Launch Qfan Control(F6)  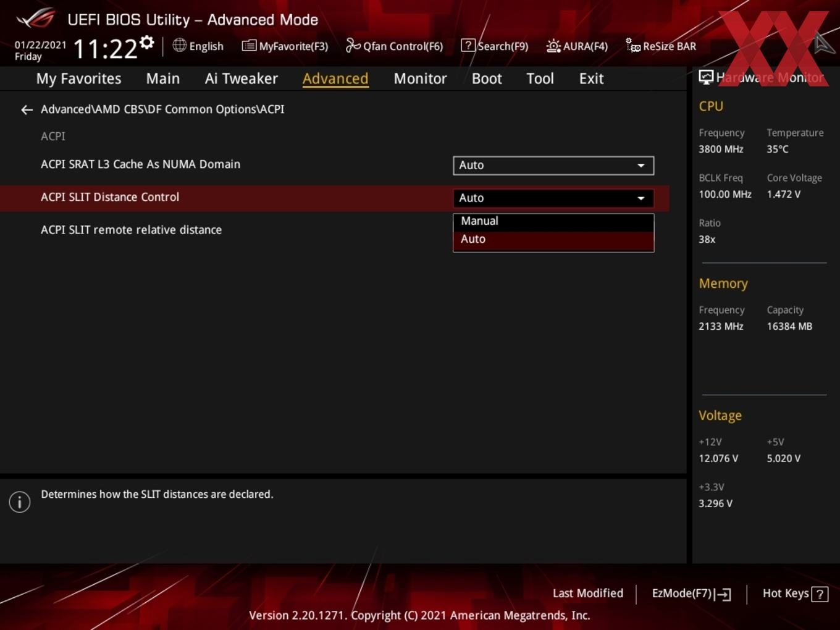394,46
